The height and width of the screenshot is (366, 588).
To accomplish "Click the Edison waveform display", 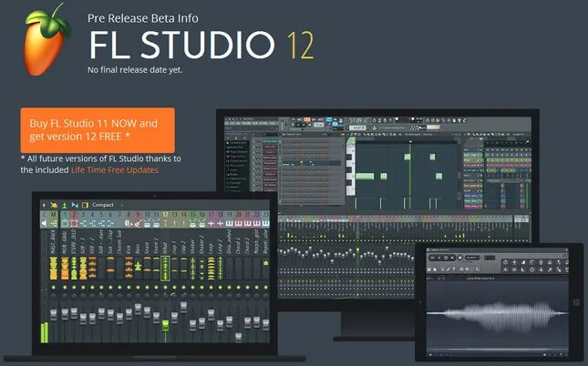I will click(x=498, y=314).
